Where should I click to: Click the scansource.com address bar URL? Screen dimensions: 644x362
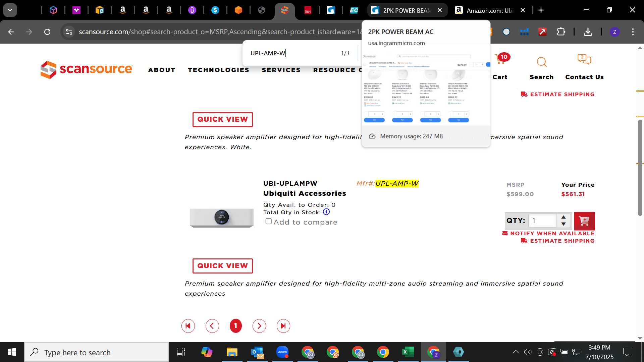pyautogui.click(x=220, y=32)
